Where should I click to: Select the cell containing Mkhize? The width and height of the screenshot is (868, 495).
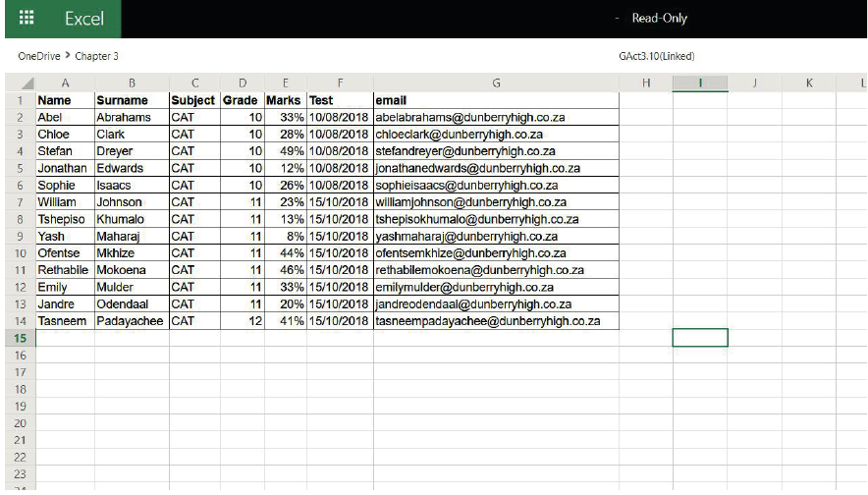tap(132, 253)
